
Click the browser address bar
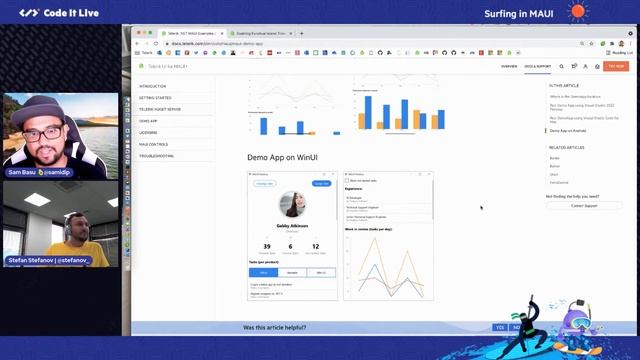point(367,43)
